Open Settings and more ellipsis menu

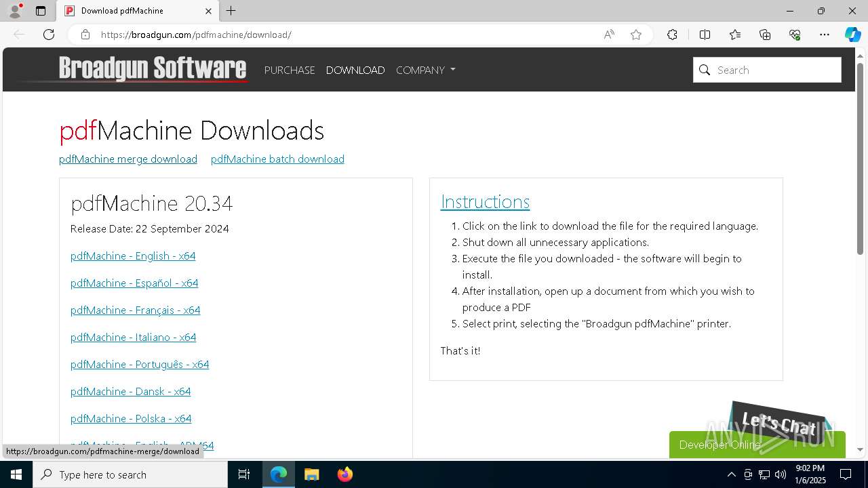(825, 35)
